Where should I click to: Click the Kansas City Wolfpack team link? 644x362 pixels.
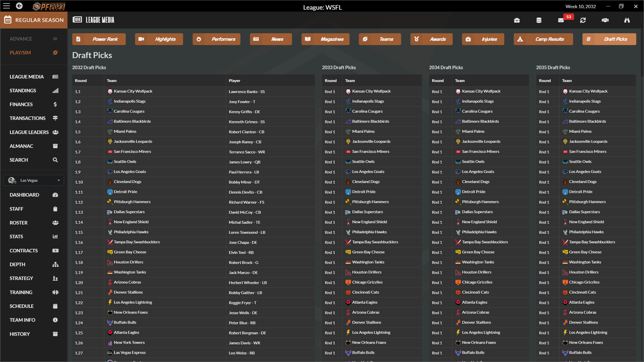click(133, 91)
